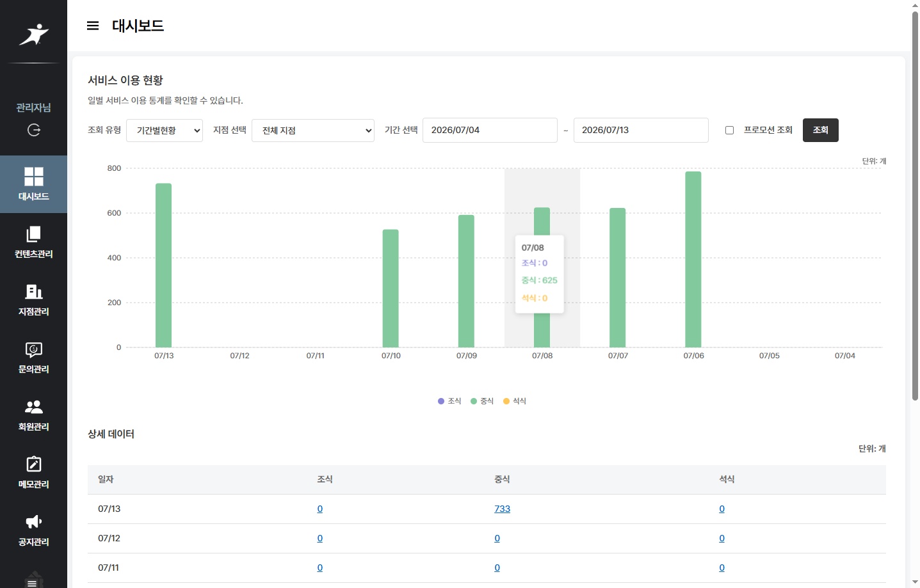Open the 회원관리 sidebar menu
Viewport: 920px width, 588px height.
(x=33, y=415)
